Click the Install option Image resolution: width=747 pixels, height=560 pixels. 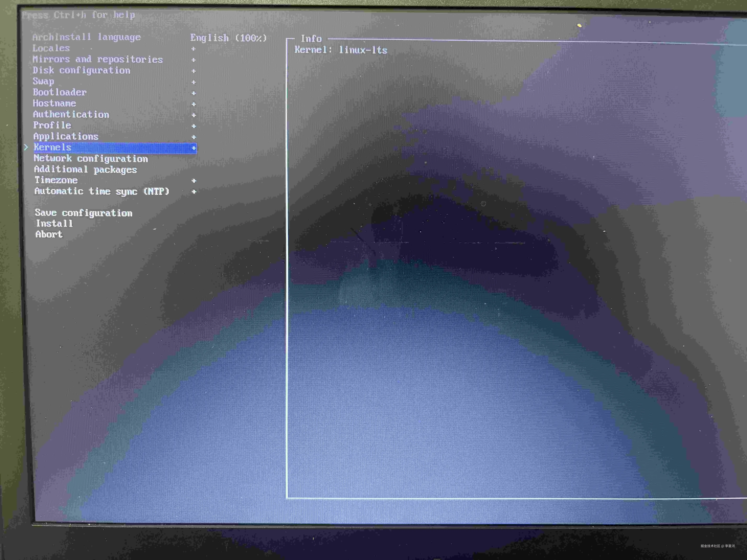(x=54, y=223)
